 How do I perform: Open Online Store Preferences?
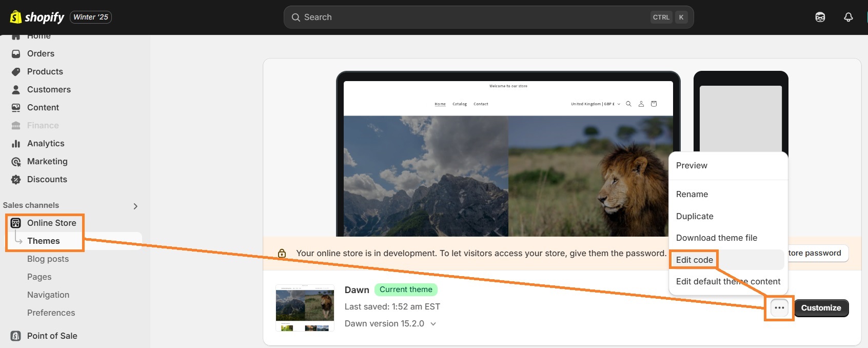(x=51, y=313)
